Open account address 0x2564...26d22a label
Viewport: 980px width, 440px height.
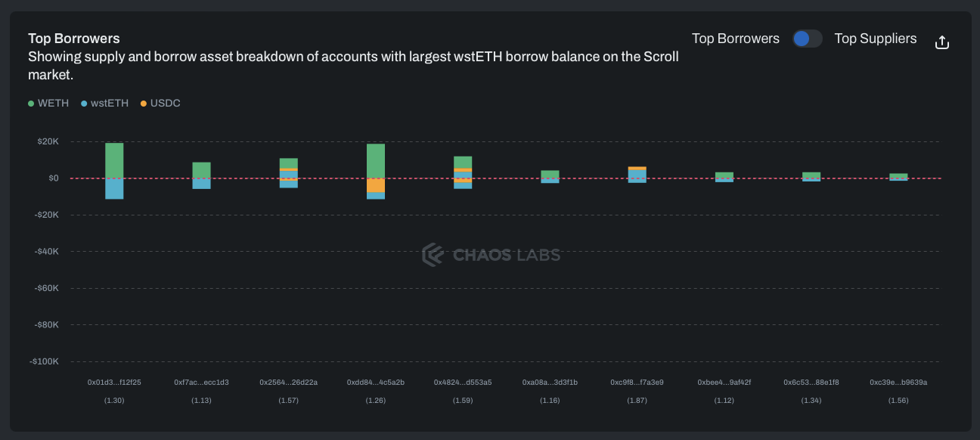pyautogui.click(x=288, y=383)
